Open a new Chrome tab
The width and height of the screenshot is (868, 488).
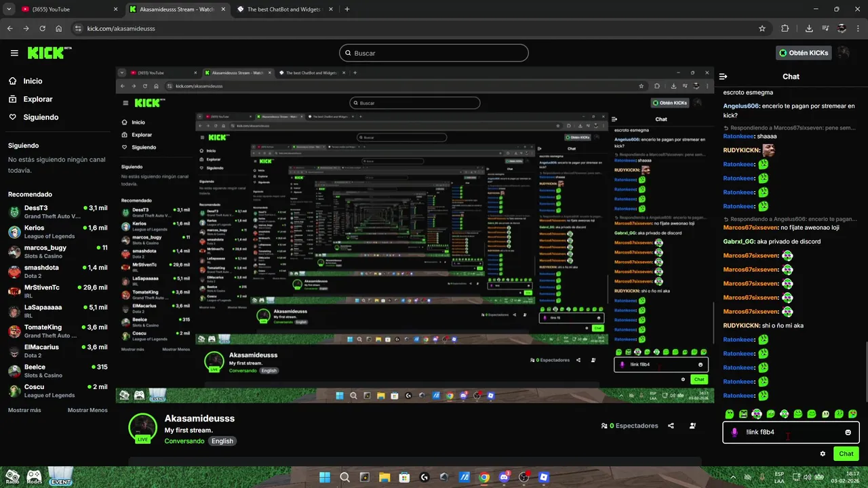(347, 9)
